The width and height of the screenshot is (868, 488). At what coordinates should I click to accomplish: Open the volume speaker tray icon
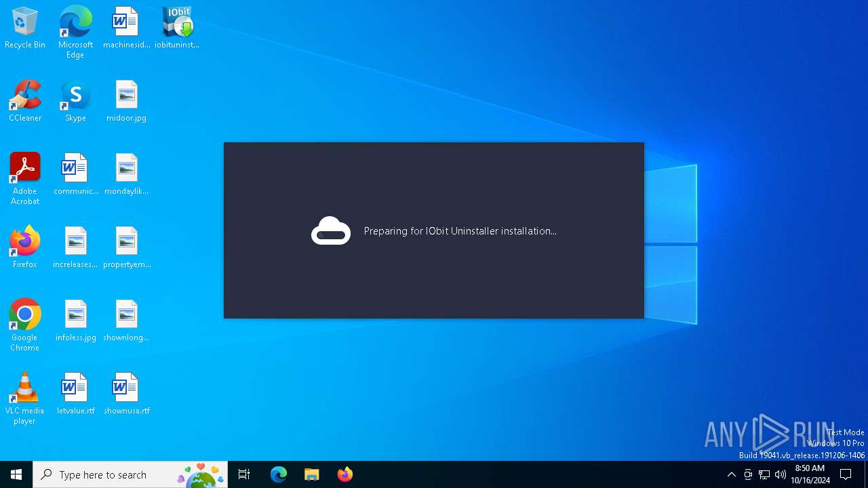(781, 474)
